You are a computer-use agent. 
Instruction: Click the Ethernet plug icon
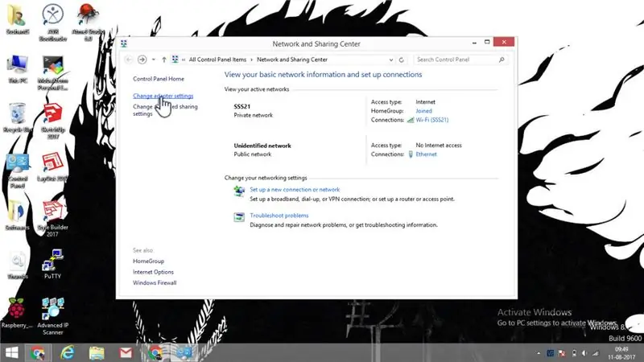coord(411,154)
